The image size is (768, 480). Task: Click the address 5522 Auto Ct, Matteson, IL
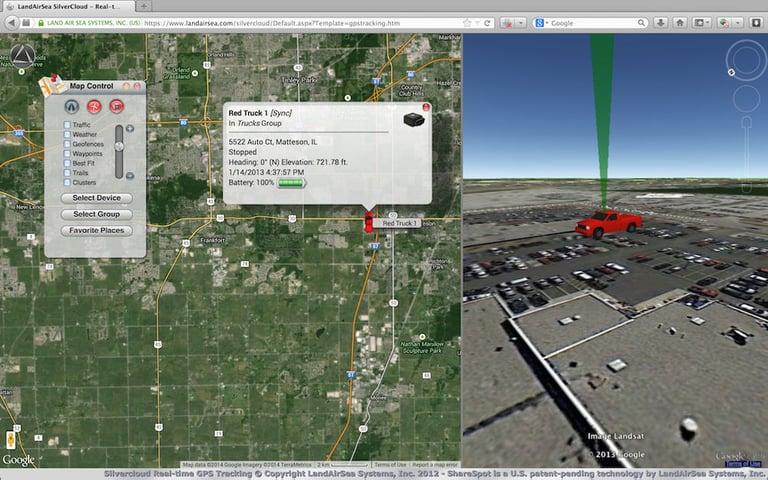[273, 142]
